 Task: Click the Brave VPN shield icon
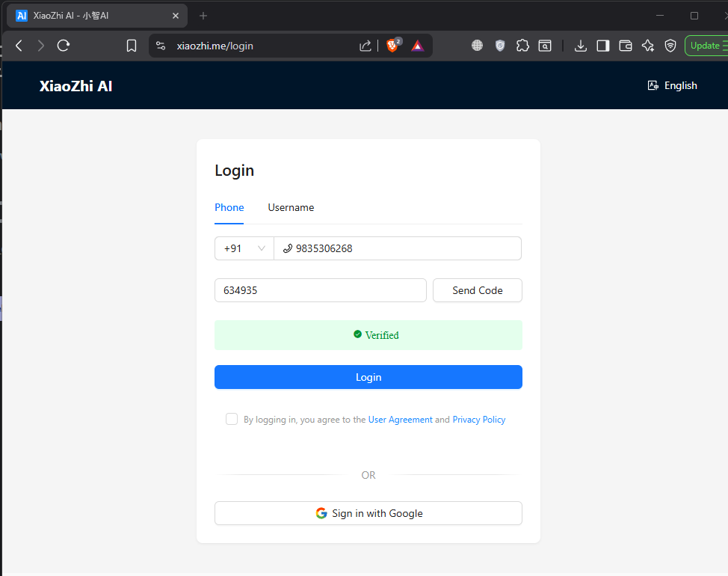click(x=670, y=46)
